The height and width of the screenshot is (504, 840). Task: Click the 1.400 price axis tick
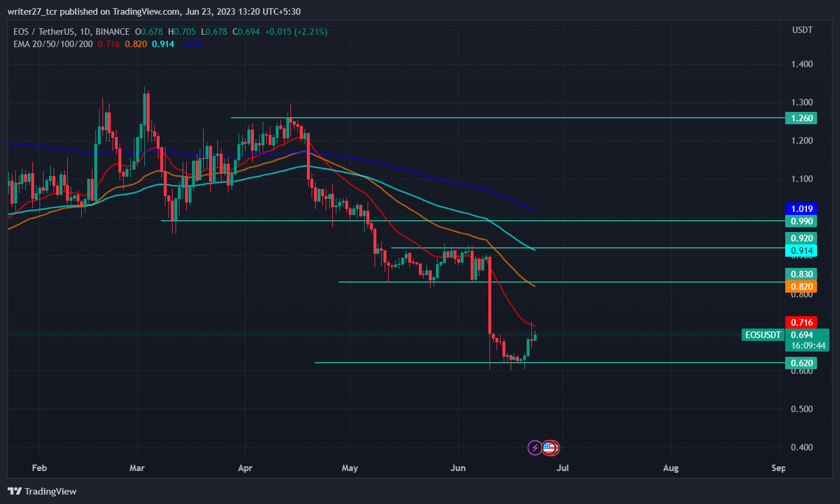802,64
